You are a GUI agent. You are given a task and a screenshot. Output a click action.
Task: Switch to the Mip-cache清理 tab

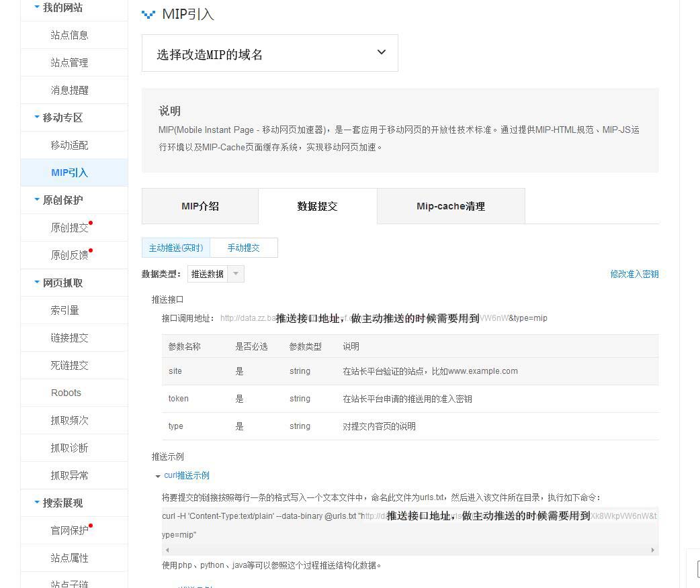[x=451, y=206]
